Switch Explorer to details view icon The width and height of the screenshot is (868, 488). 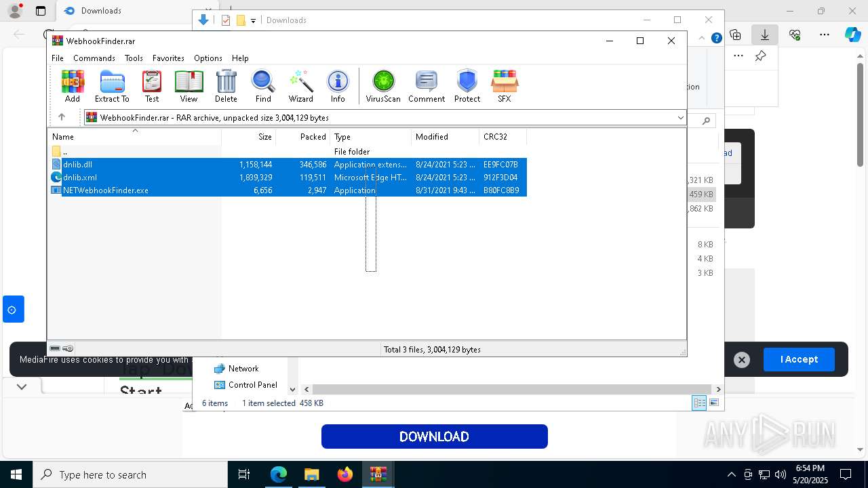(x=699, y=403)
